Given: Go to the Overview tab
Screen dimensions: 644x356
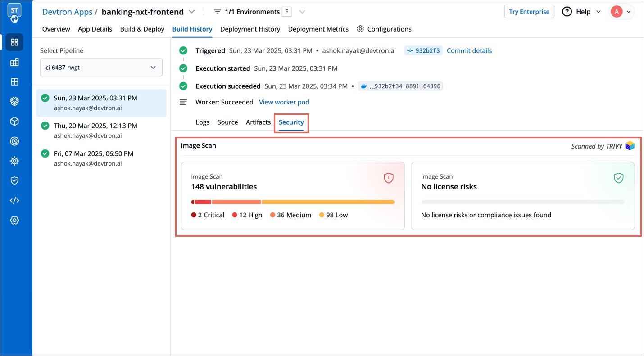Looking at the screenshot, I should [56, 29].
